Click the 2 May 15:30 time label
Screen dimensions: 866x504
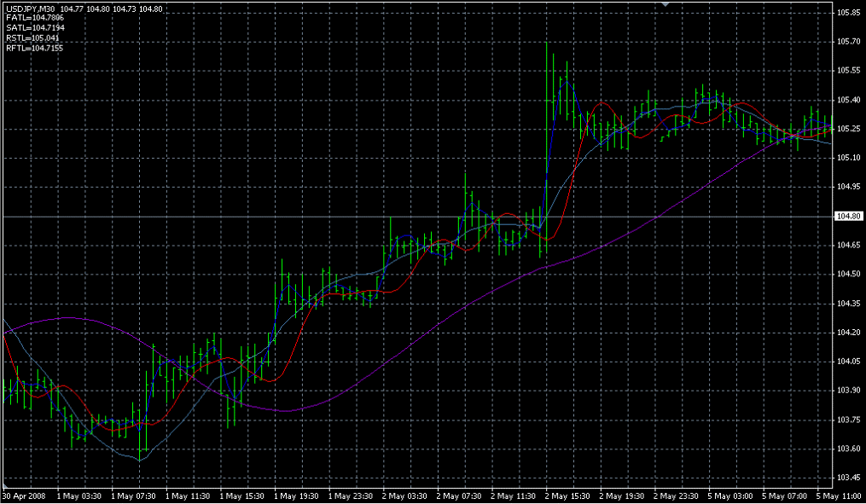tap(571, 495)
